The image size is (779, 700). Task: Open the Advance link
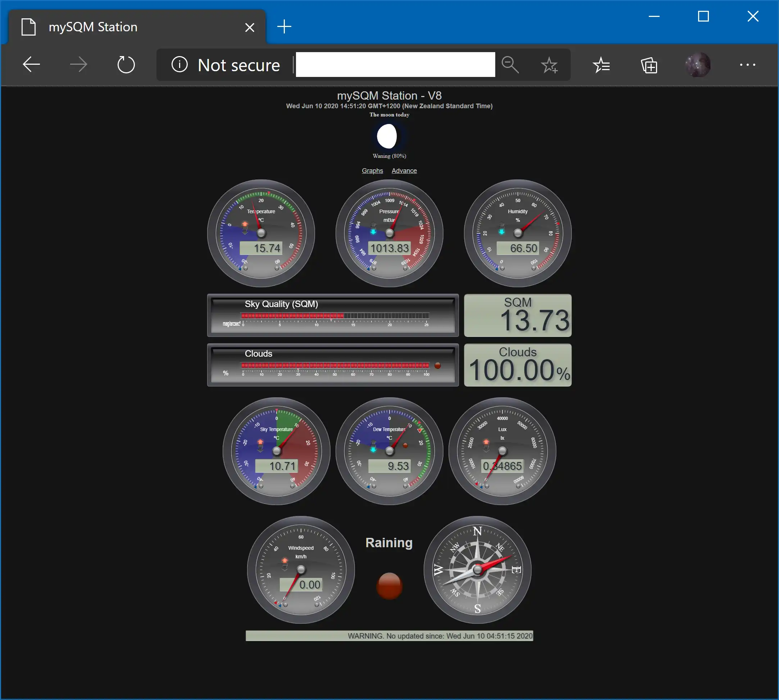[404, 170]
